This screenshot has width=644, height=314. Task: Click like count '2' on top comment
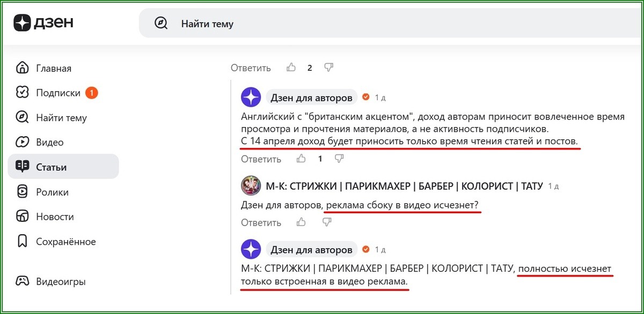310,68
